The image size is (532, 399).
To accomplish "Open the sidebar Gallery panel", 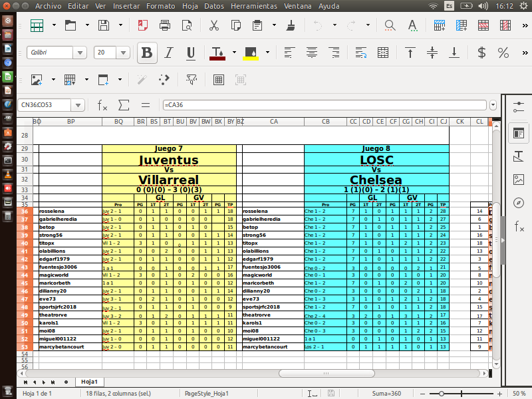I will (519, 180).
